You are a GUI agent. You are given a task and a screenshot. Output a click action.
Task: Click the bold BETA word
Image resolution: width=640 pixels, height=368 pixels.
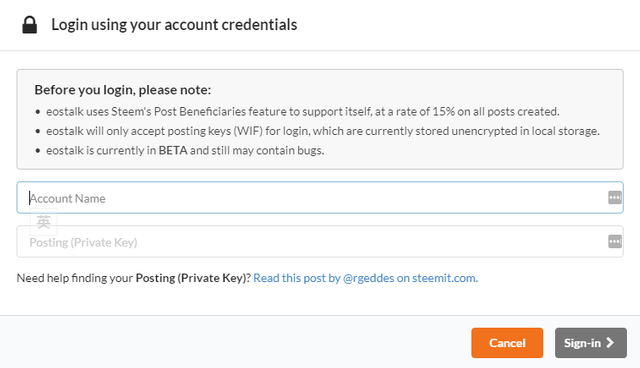click(x=173, y=151)
